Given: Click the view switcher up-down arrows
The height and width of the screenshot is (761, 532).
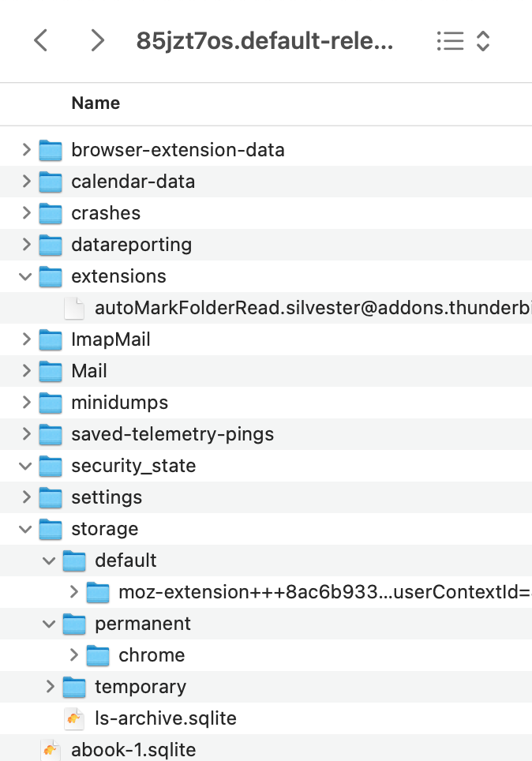Looking at the screenshot, I should [x=482, y=41].
